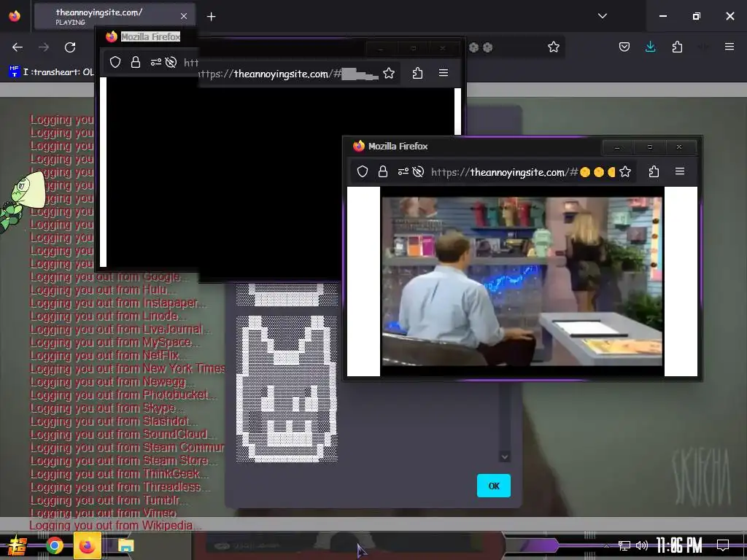Click autoplay blocked icon in left popup
The height and width of the screenshot is (560, 747).
point(171,63)
